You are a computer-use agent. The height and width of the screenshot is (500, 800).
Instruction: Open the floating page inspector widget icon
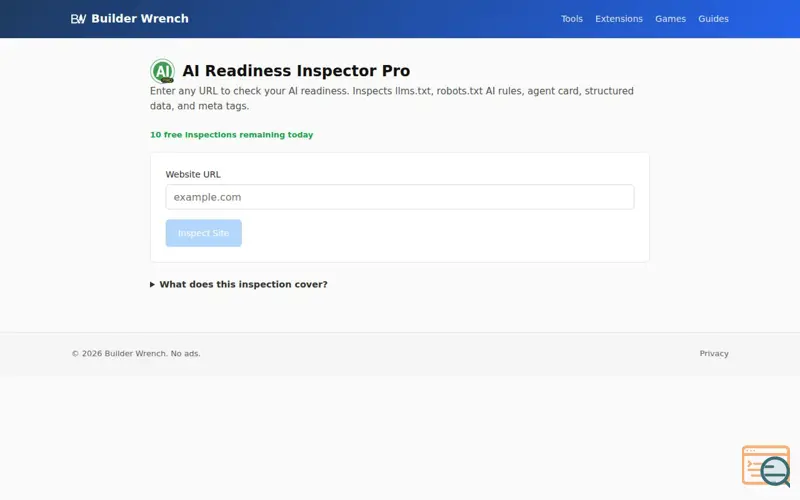click(x=766, y=466)
